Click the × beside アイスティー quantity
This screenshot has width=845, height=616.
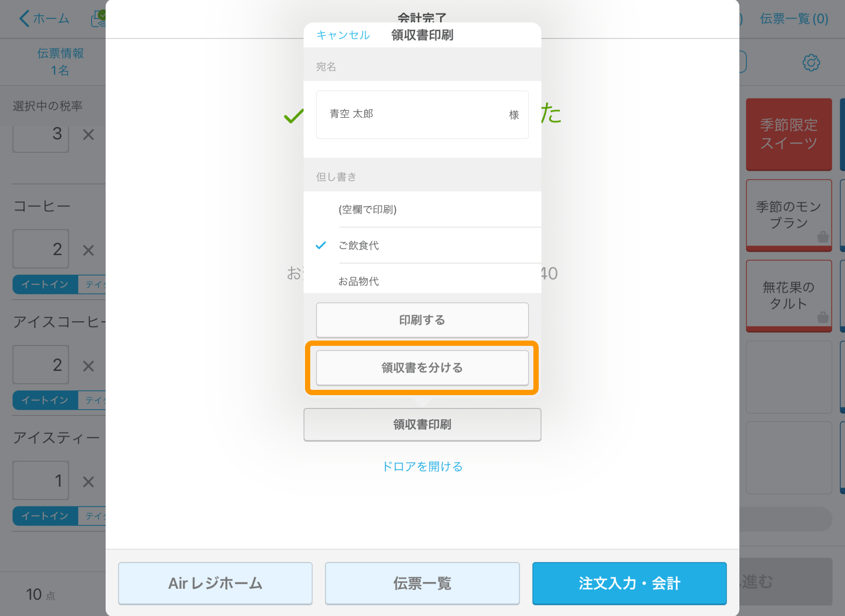pos(88,481)
